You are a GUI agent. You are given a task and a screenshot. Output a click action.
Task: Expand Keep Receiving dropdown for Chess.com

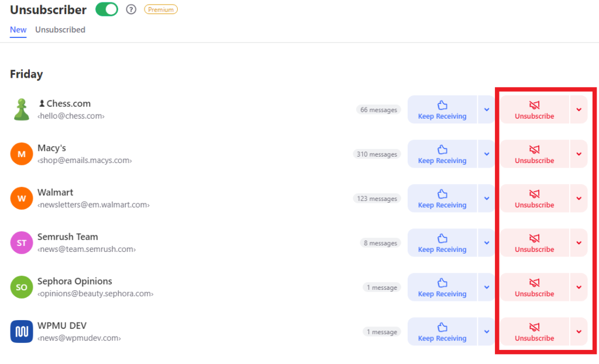tap(487, 109)
